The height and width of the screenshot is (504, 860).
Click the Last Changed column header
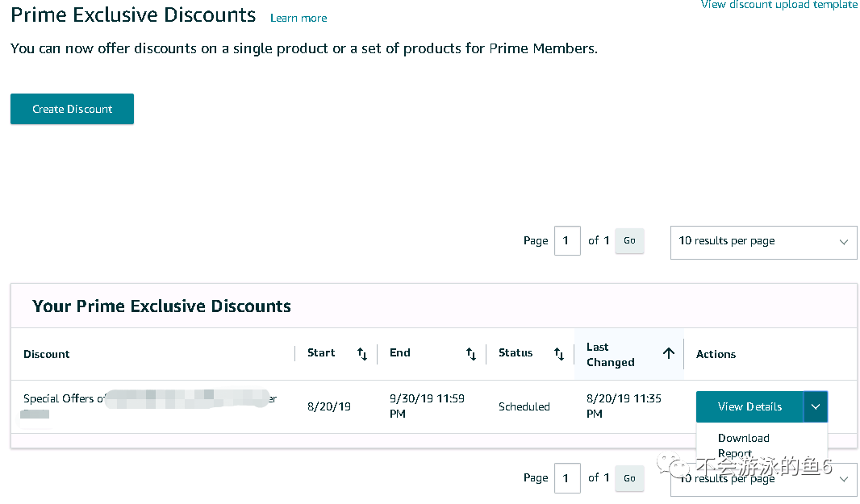[x=611, y=354]
